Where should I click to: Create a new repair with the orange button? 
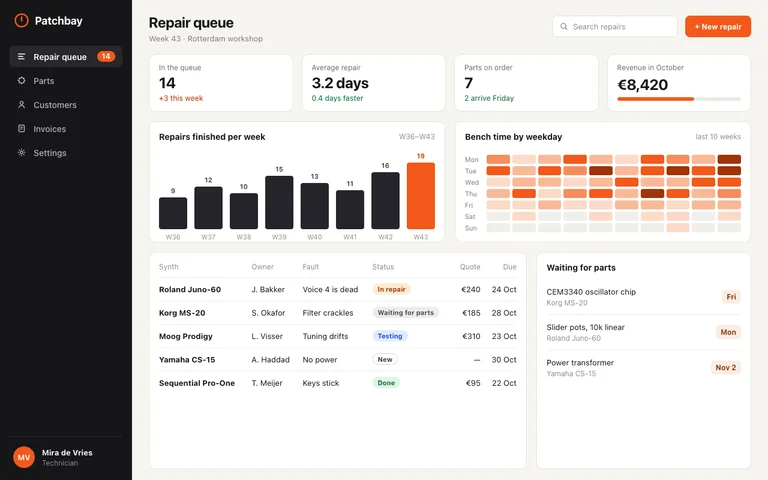click(718, 26)
